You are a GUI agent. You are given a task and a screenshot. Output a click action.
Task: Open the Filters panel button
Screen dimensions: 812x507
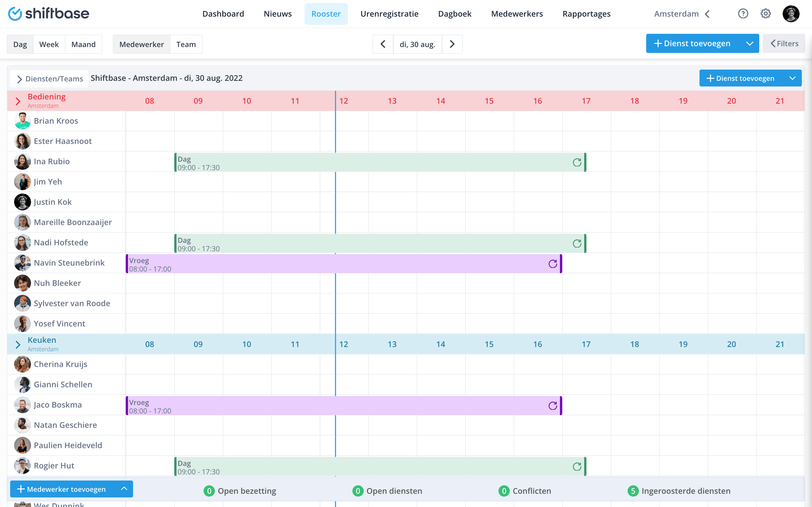coord(784,44)
